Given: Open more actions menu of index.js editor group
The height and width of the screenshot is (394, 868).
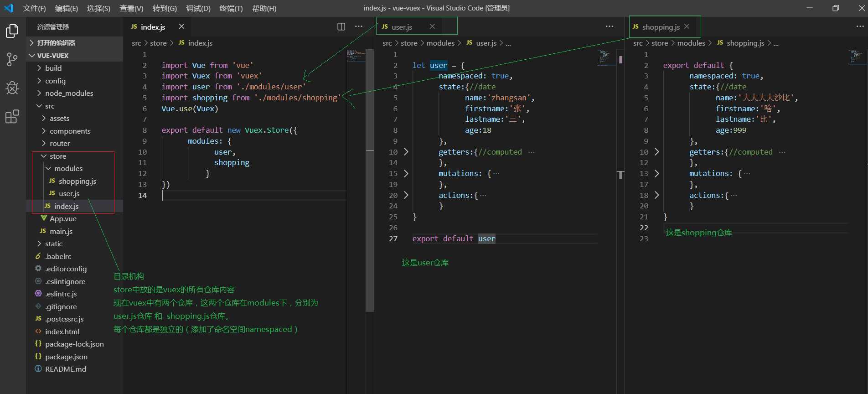Looking at the screenshot, I should coord(359,26).
